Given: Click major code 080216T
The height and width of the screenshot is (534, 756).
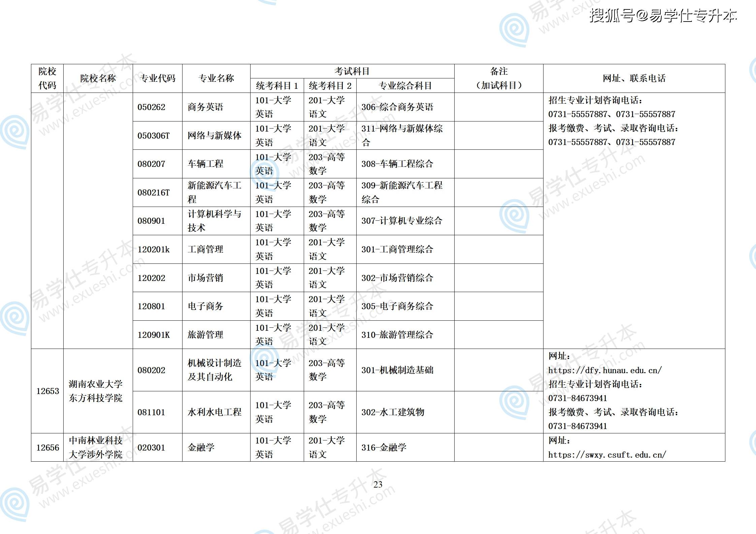Looking at the screenshot, I should click(x=158, y=192).
